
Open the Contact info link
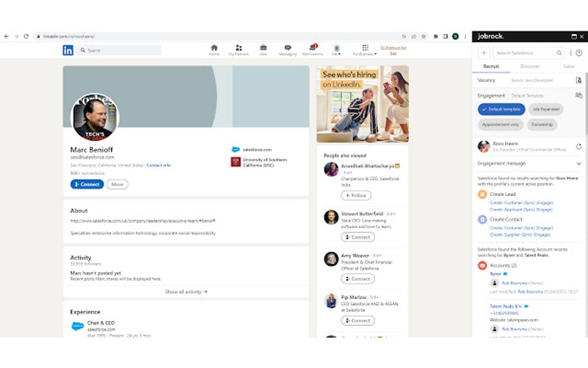[159, 165]
